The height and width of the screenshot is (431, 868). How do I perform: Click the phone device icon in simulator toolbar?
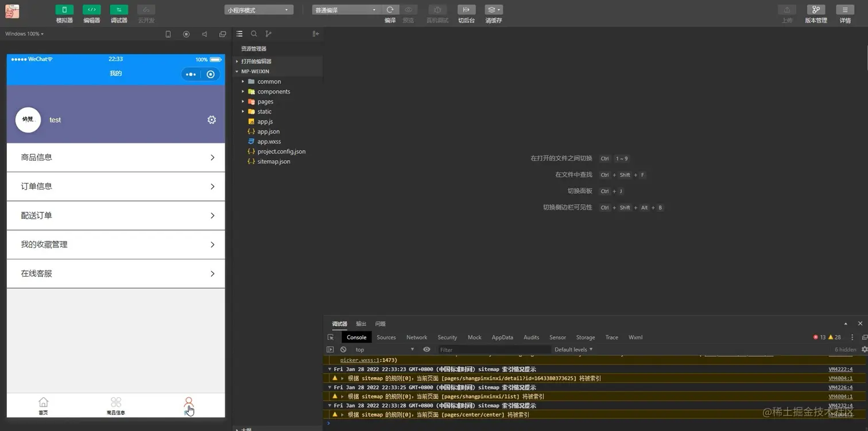tap(168, 34)
